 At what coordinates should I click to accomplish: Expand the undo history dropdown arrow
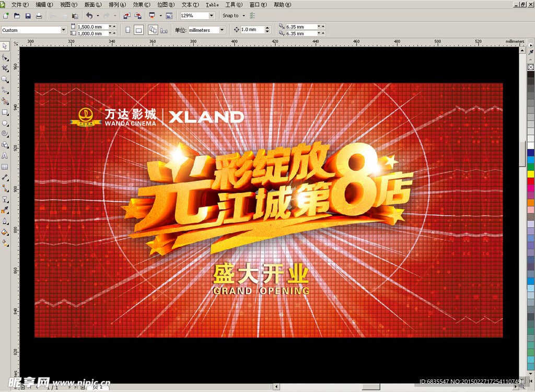[x=98, y=16]
